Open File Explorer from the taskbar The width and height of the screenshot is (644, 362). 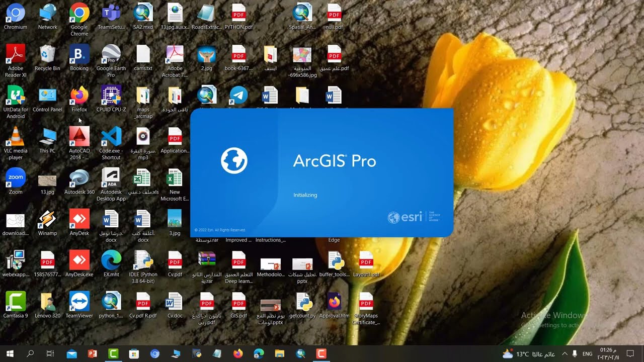click(x=280, y=354)
